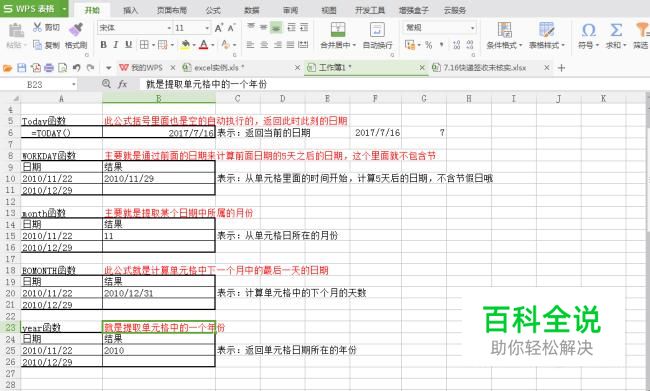Click the Wrap Text (自动换行) icon
The height and width of the screenshot is (391, 650).
[x=377, y=29]
